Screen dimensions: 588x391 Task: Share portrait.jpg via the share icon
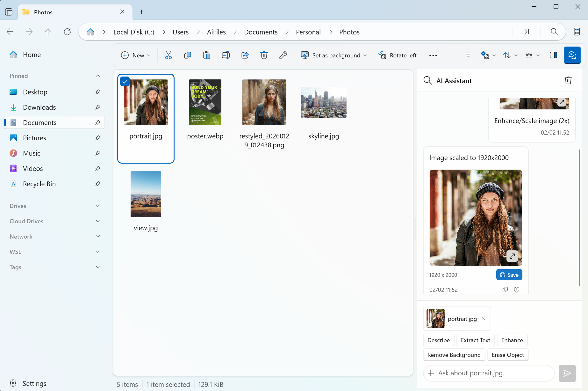coord(245,55)
